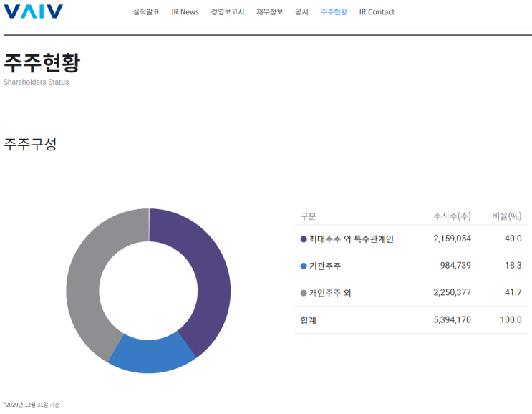Click the 2020년 12월 31일 기준 footnote

point(32,405)
